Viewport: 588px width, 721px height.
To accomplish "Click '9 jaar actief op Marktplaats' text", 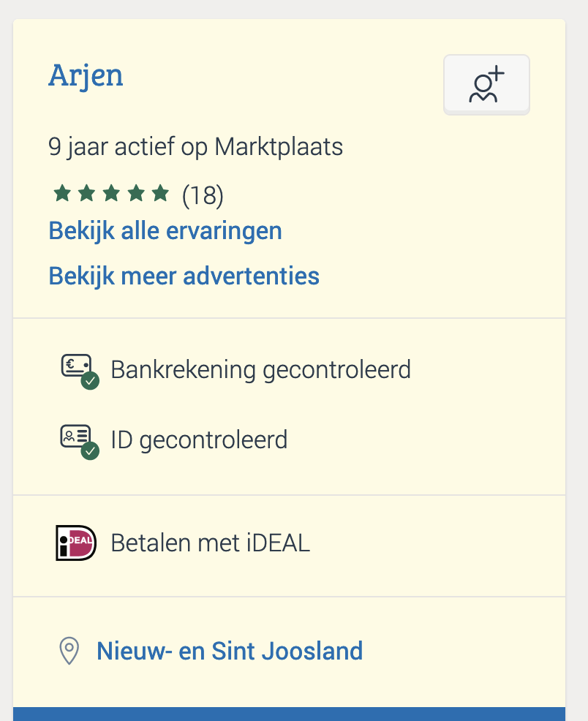I will [x=195, y=147].
